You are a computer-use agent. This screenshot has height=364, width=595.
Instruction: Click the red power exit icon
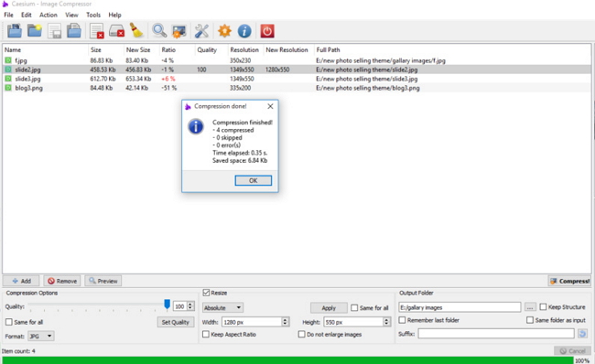tap(266, 31)
